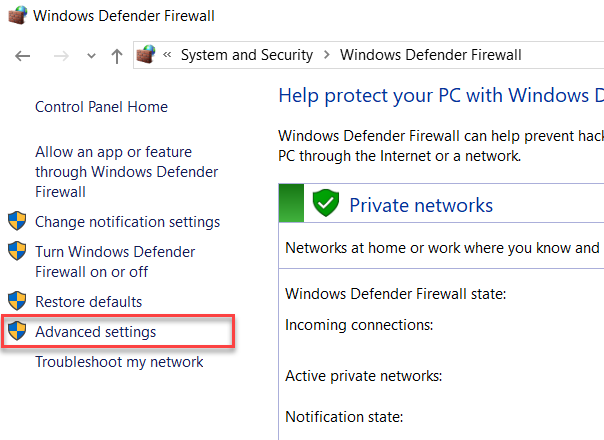Click shield icon beside Restore defaults
Image resolution: width=604 pixels, height=440 pixels.
pyautogui.click(x=17, y=302)
